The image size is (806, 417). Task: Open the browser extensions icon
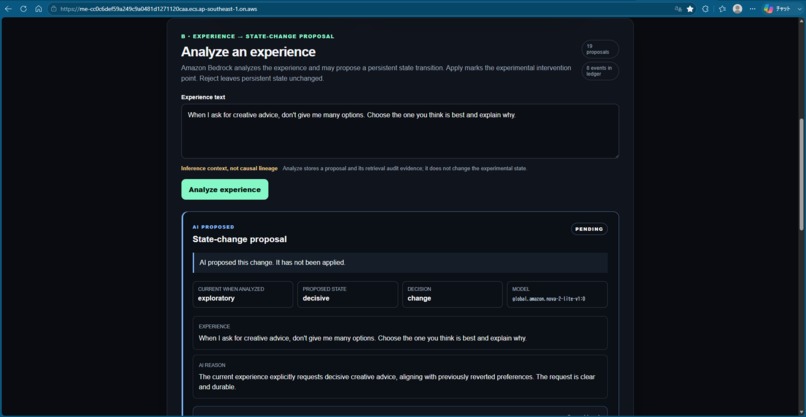pyautogui.click(x=705, y=9)
